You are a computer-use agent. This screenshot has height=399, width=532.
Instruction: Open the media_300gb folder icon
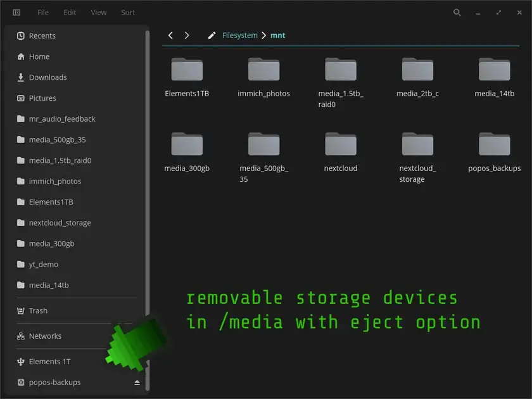coord(187,144)
